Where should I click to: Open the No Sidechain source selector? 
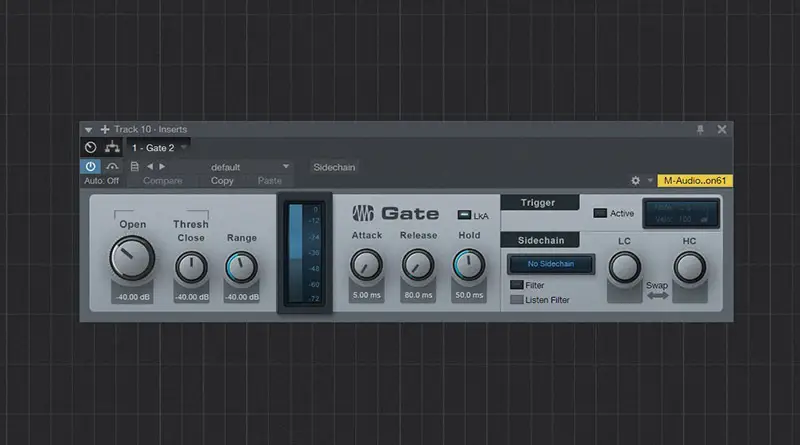[551, 264]
